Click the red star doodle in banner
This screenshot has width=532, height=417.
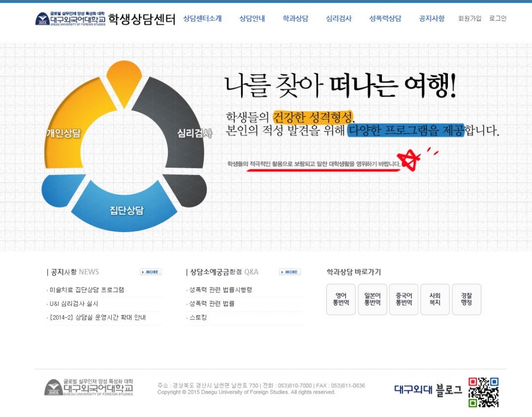click(x=409, y=159)
